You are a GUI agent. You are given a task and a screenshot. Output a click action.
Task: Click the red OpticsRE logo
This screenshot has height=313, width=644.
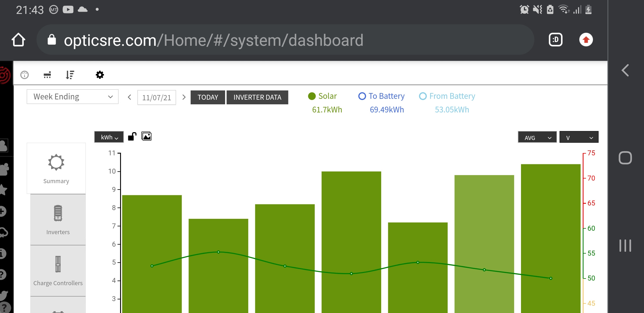(x=5, y=75)
